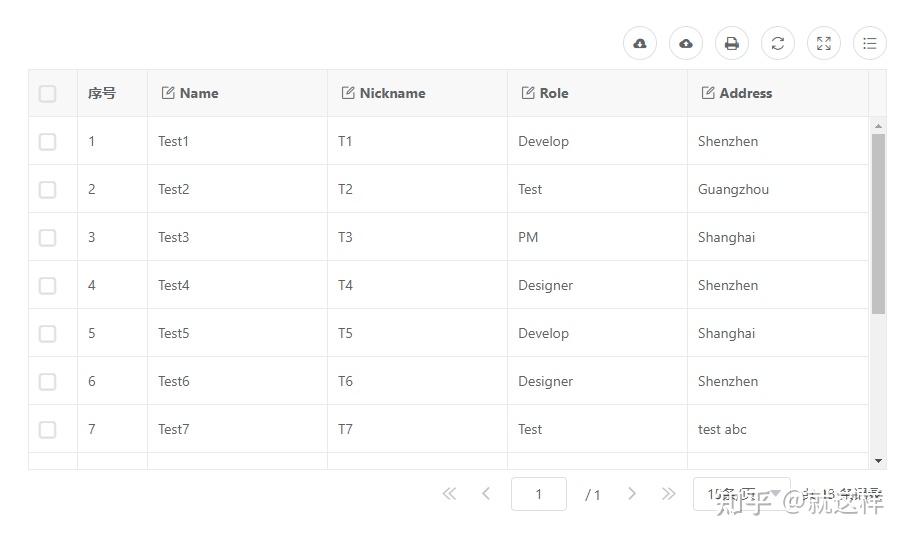
Task: Toggle fullscreen view of the table
Action: click(x=824, y=44)
